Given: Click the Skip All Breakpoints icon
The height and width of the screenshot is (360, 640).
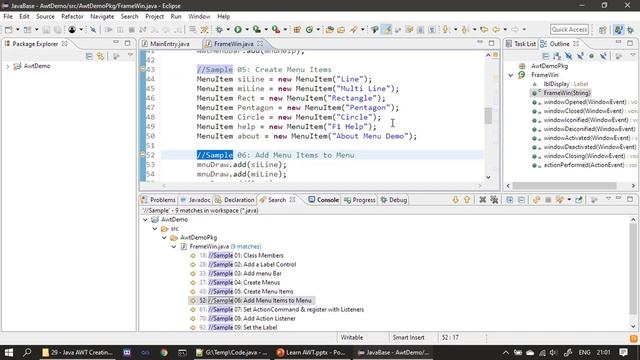Looking at the screenshot, I should [x=93, y=29].
